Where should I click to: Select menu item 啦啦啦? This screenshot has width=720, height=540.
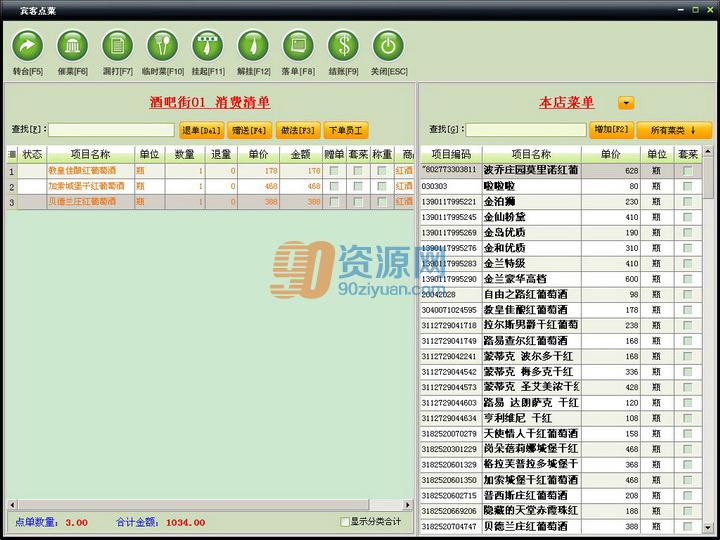pyautogui.click(x=561, y=186)
